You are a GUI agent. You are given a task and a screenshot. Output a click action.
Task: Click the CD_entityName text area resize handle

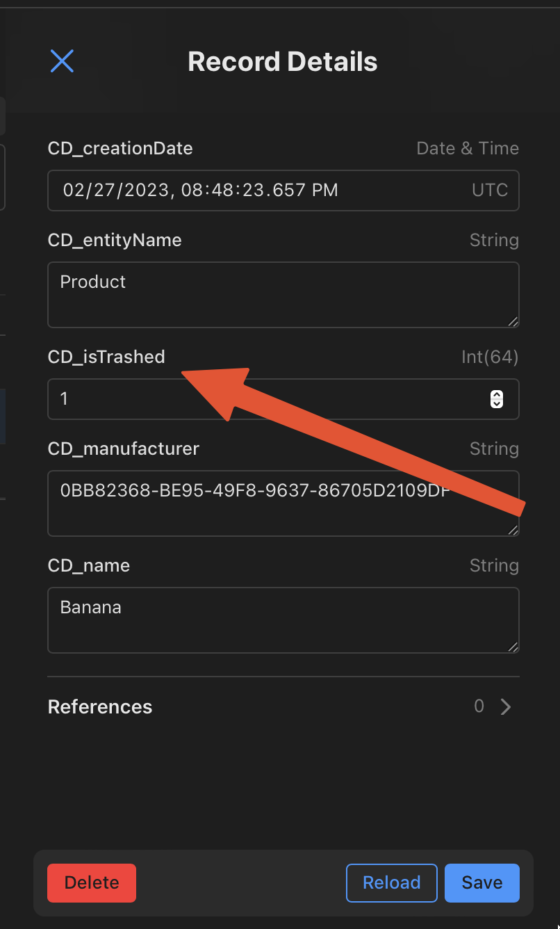tap(513, 321)
